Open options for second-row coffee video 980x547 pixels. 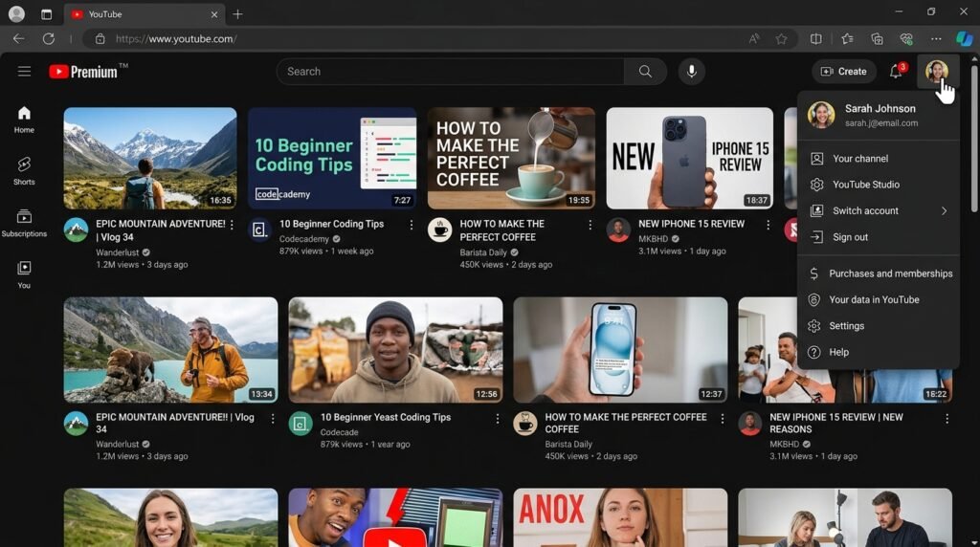(723, 418)
